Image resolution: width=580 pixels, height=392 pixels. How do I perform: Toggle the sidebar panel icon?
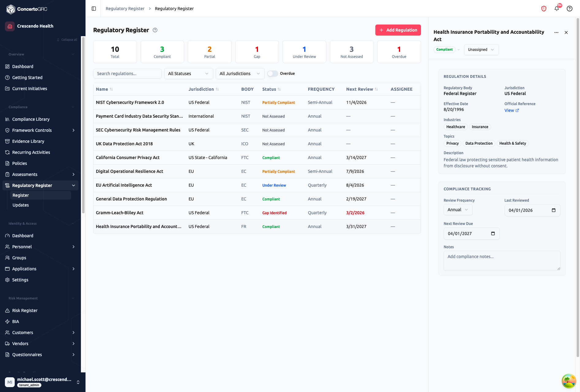click(x=94, y=9)
